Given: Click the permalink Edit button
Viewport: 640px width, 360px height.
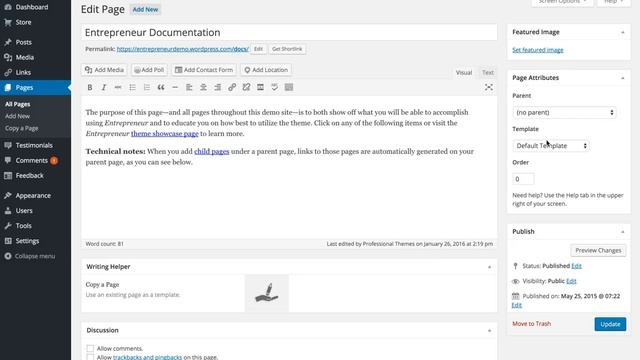Looking at the screenshot, I should [258, 49].
